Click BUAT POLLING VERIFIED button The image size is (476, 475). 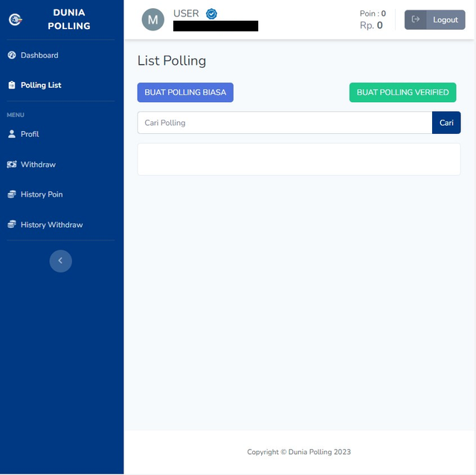point(402,92)
